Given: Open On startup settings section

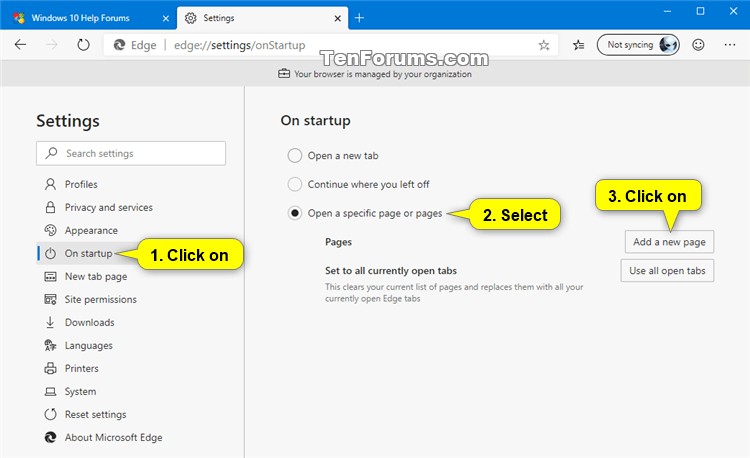Looking at the screenshot, I should pyautogui.click(x=88, y=253).
